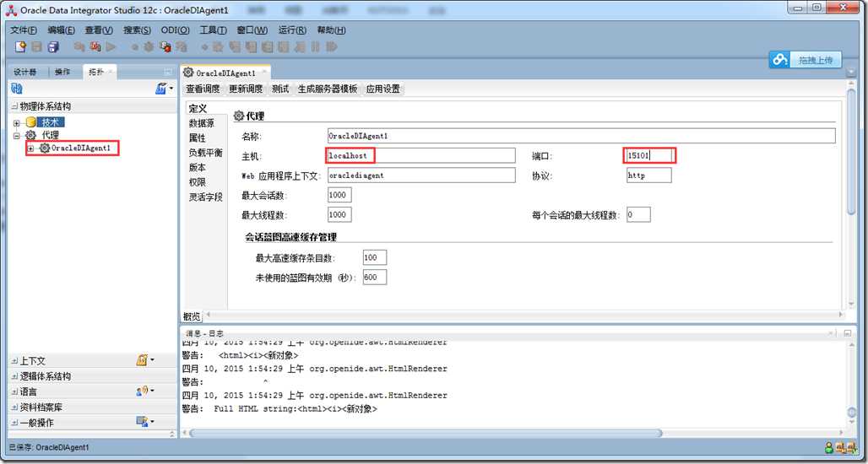Click the green play run toolbar icon

pos(111,47)
